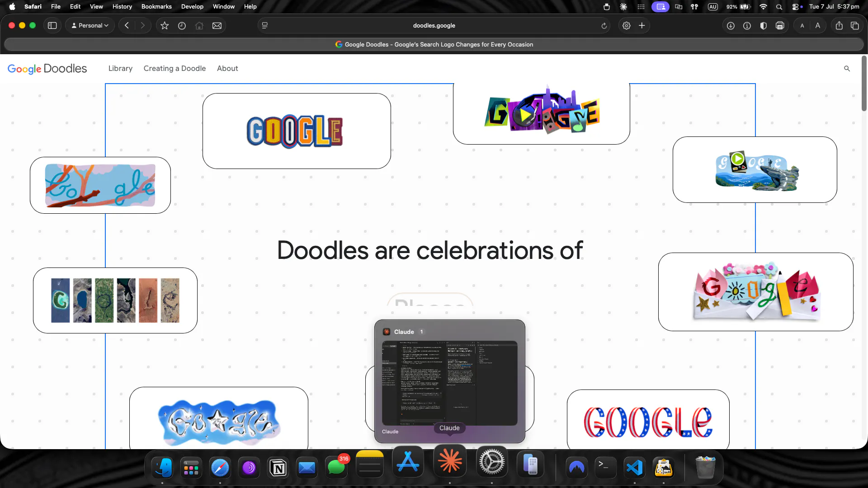Screen dimensions: 868x488
Task: Open the File menu
Action: tap(56, 6)
